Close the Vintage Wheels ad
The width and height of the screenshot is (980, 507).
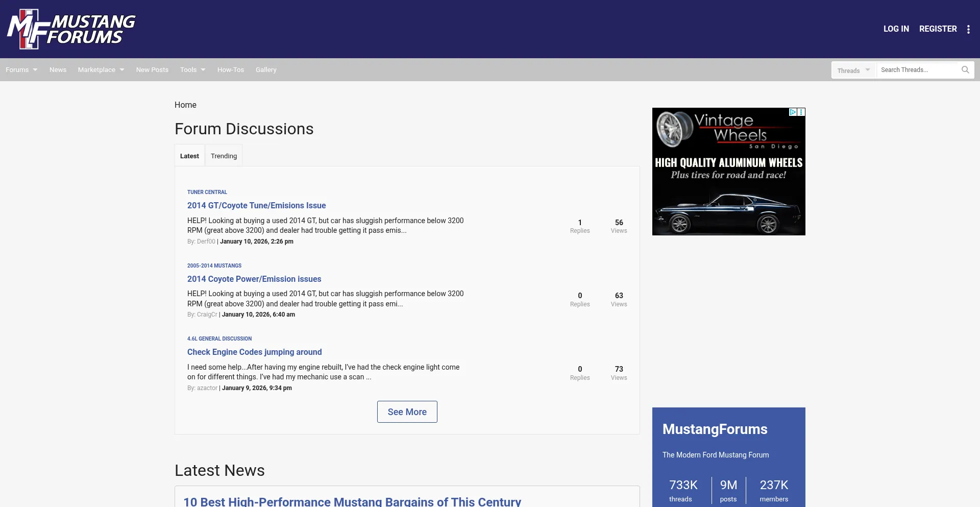(x=801, y=112)
